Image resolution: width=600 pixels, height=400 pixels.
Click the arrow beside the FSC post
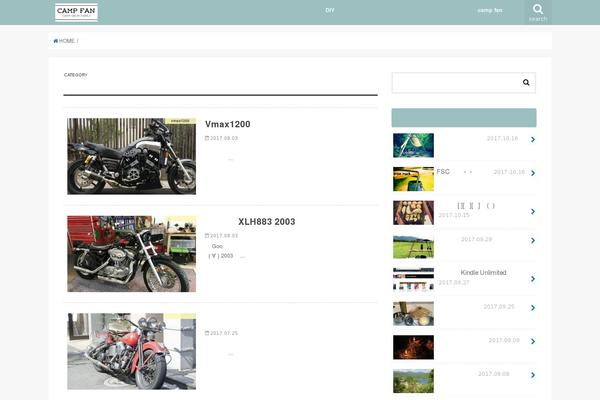533,173
